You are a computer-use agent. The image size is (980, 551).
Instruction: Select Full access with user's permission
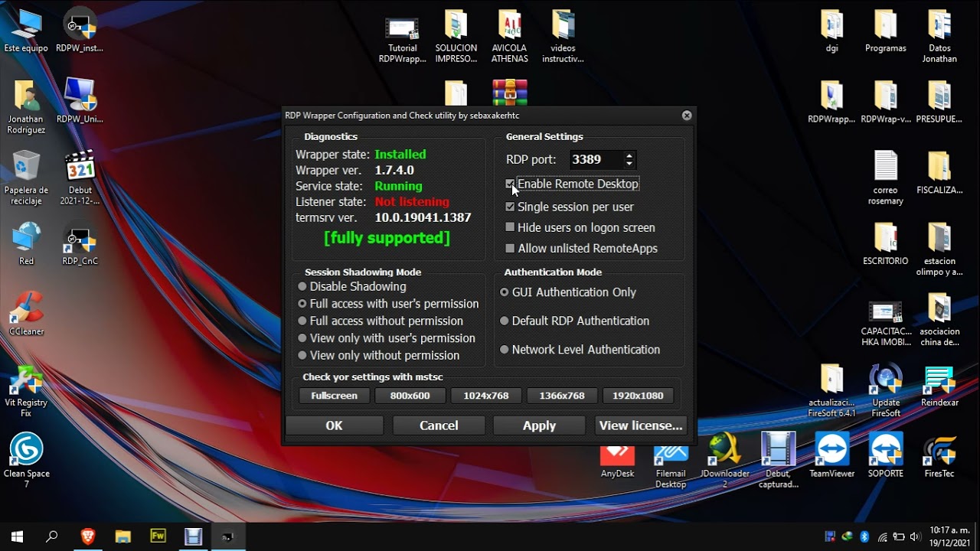tap(302, 304)
